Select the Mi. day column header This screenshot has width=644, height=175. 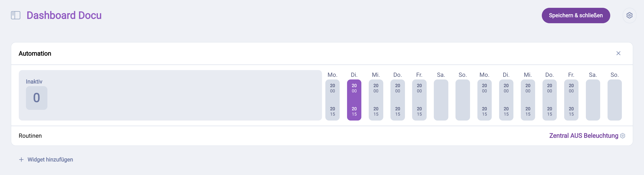click(x=376, y=74)
